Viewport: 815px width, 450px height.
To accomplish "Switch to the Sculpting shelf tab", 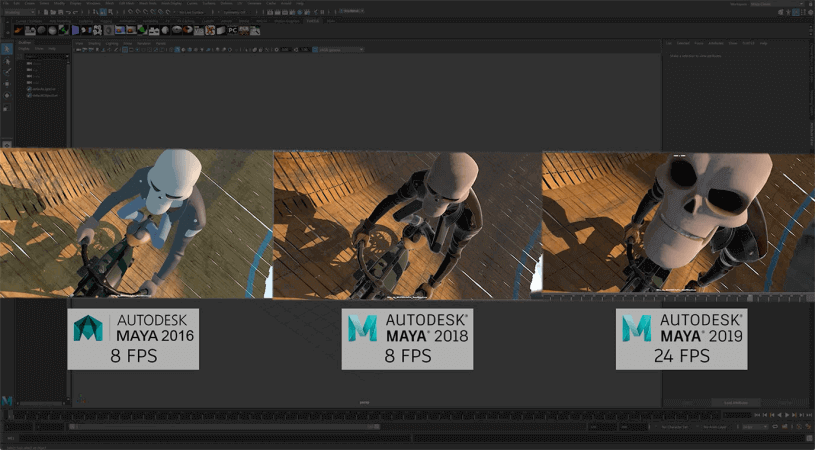I will point(86,21).
